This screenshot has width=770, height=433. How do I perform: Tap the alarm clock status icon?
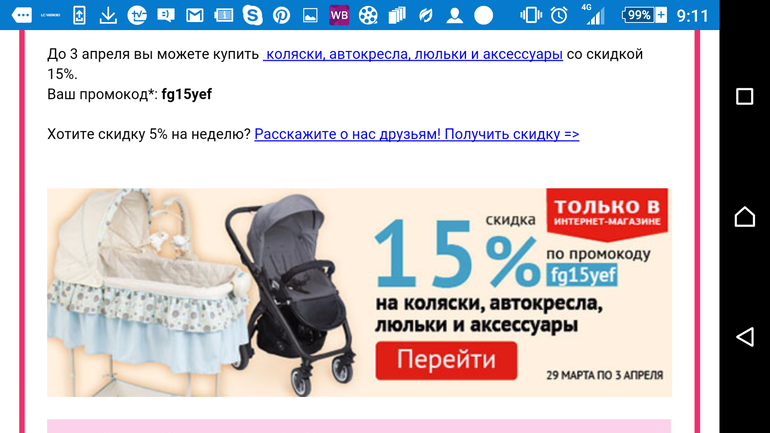(x=559, y=15)
